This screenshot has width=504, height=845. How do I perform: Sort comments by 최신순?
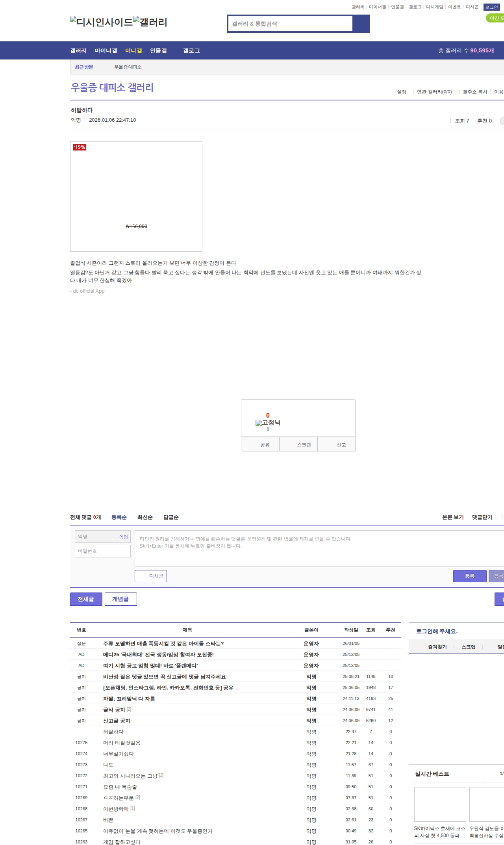145,517
